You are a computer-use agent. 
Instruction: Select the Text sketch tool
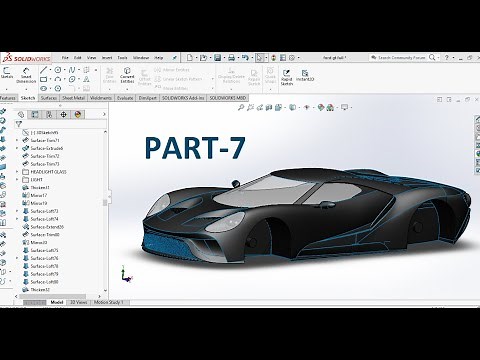tap(86, 79)
